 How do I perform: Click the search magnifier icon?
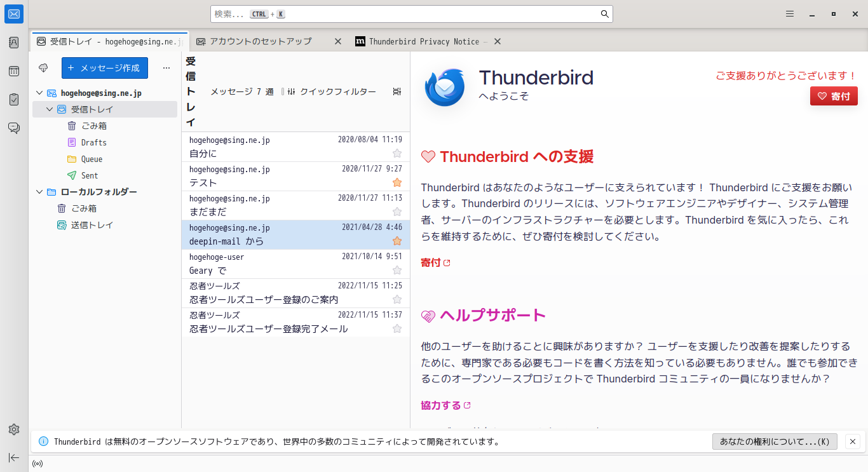pyautogui.click(x=605, y=14)
